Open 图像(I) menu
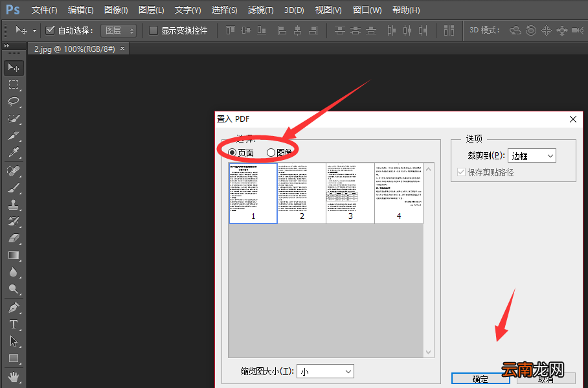This screenshot has width=588, height=388. pos(116,10)
